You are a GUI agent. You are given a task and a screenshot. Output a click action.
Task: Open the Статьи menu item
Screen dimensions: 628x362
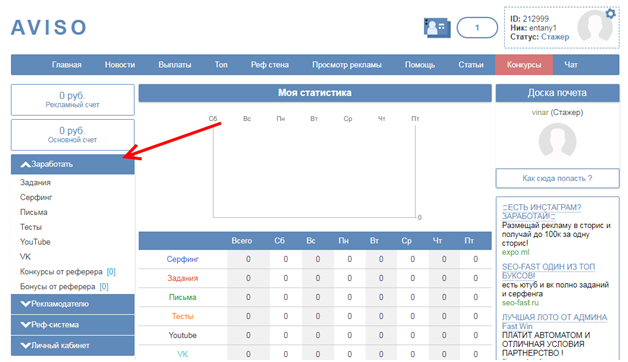tap(471, 65)
